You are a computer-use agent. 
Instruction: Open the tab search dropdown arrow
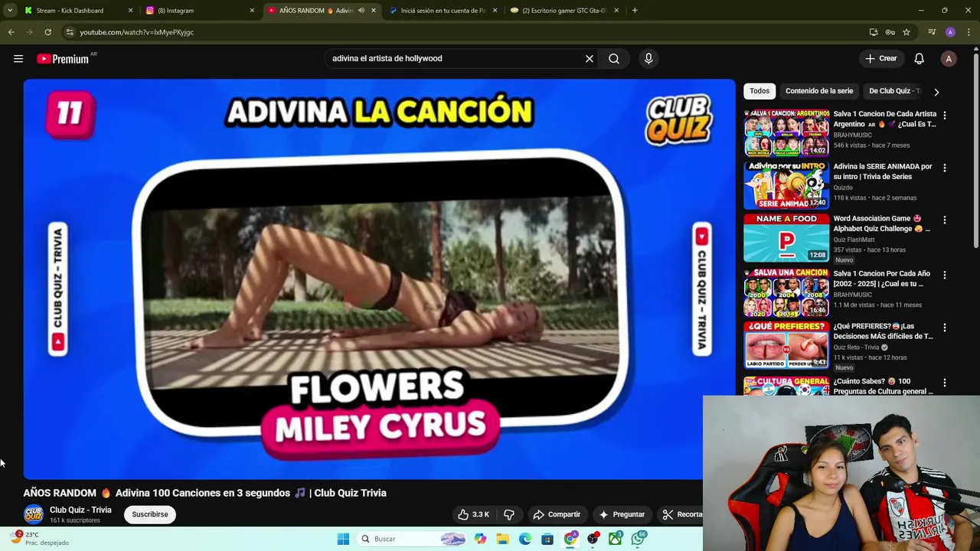pyautogui.click(x=10, y=11)
